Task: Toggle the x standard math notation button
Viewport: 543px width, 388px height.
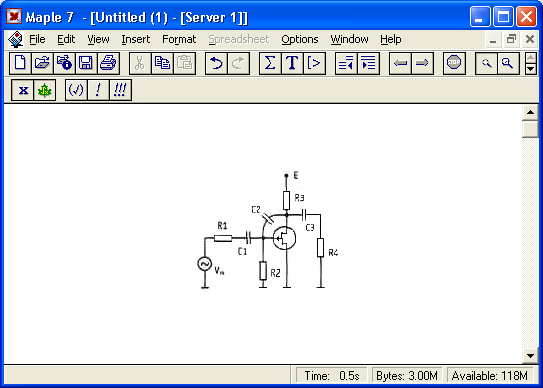Action: [23, 90]
